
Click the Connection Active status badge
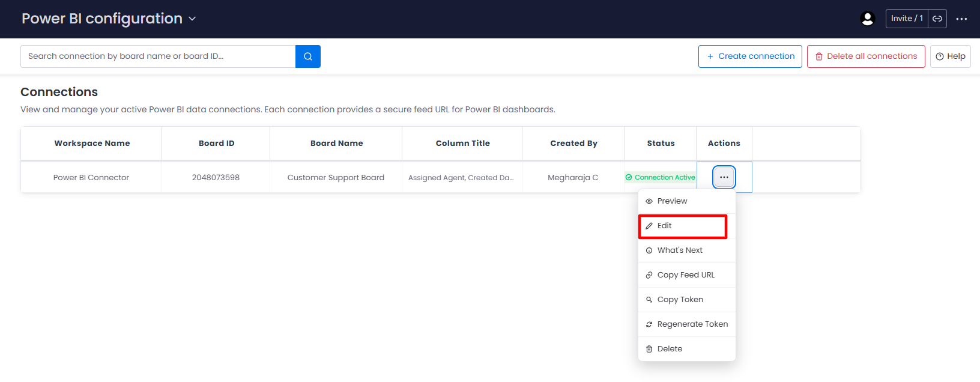(661, 177)
